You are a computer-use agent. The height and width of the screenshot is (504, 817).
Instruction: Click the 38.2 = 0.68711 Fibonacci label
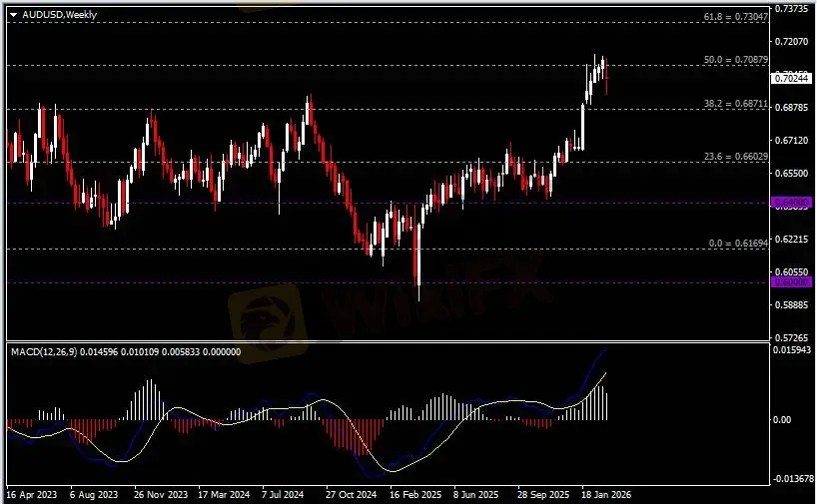pos(735,103)
